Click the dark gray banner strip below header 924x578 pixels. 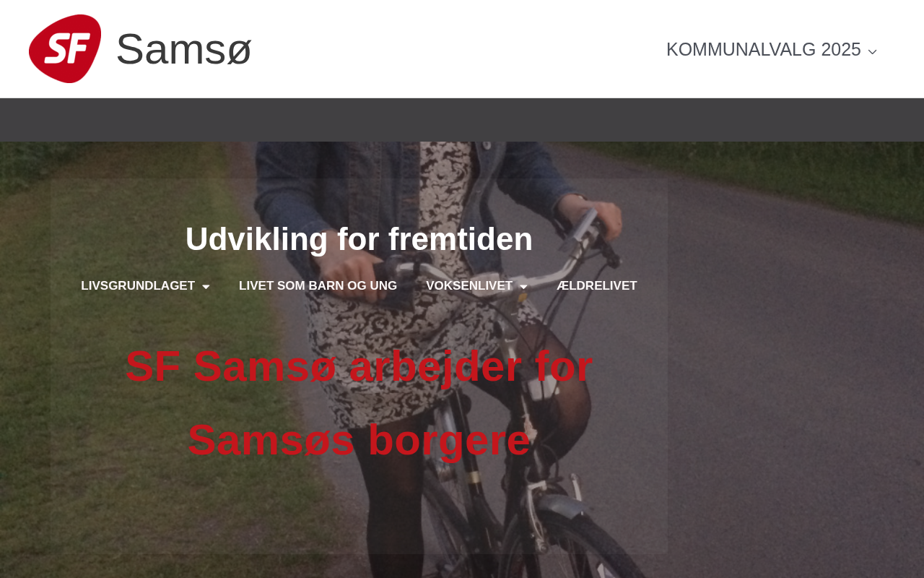tap(462, 120)
